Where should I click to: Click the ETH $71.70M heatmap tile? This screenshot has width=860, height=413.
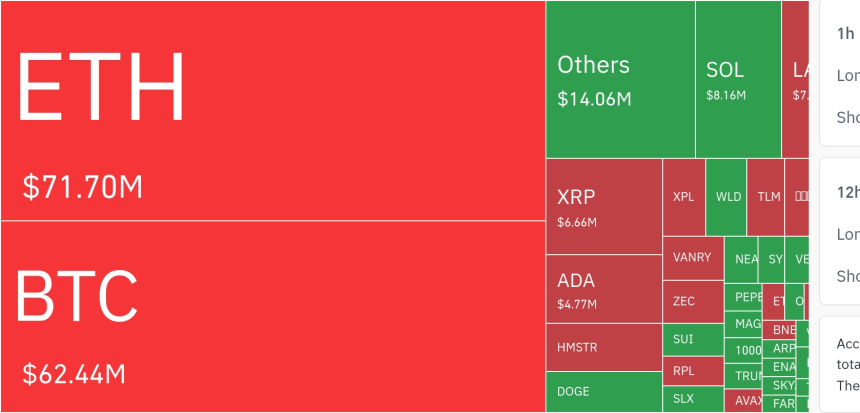pyautogui.click(x=273, y=111)
